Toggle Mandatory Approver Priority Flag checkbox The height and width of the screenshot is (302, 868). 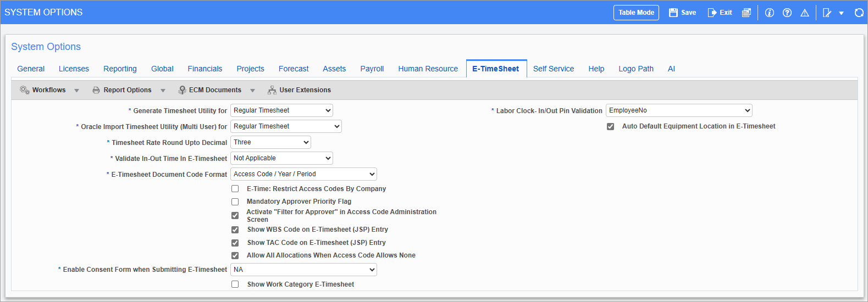(235, 202)
